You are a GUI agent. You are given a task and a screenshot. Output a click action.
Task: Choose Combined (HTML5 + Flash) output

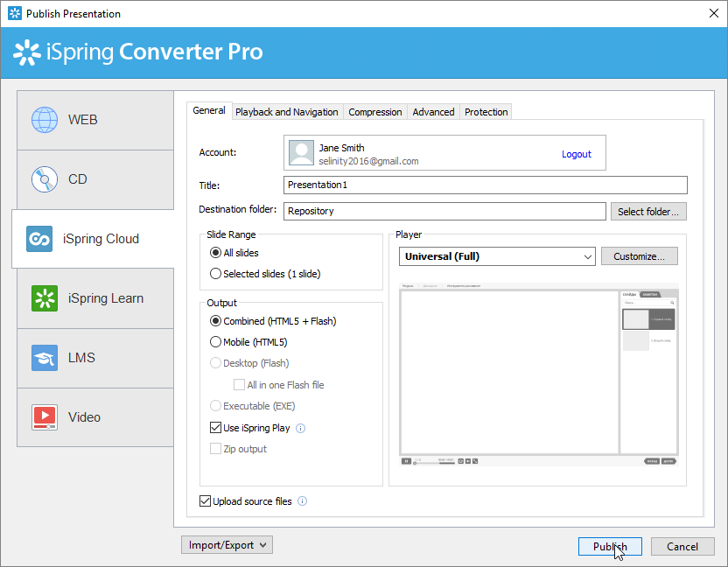pyautogui.click(x=215, y=321)
